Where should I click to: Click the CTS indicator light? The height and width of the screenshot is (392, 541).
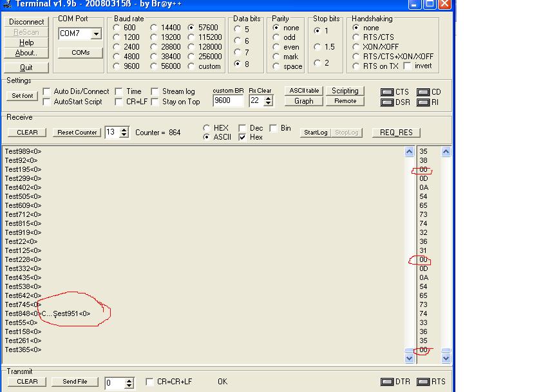click(x=387, y=92)
